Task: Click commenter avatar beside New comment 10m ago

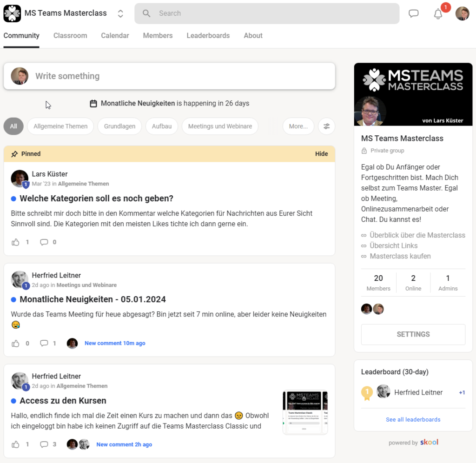Action: [72, 344]
